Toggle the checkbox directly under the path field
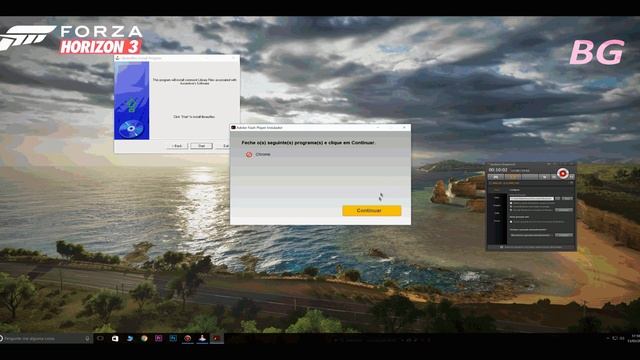640x360 pixels. tap(511, 203)
